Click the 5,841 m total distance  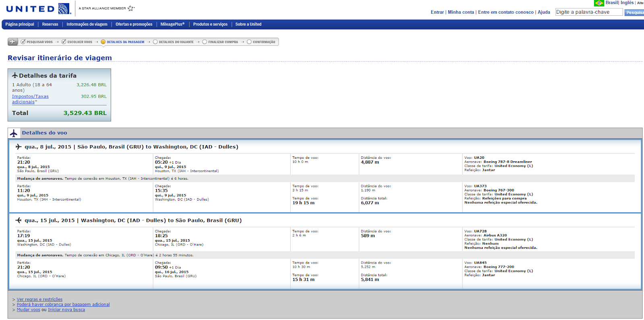coord(370,280)
